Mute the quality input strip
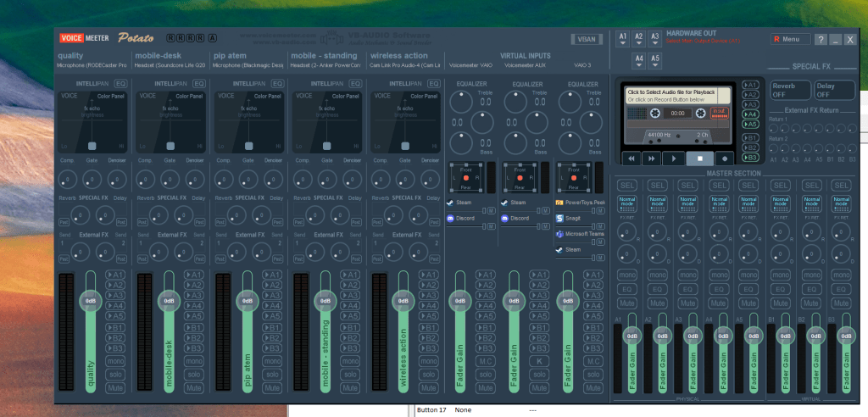 click(x=115, y=388)
